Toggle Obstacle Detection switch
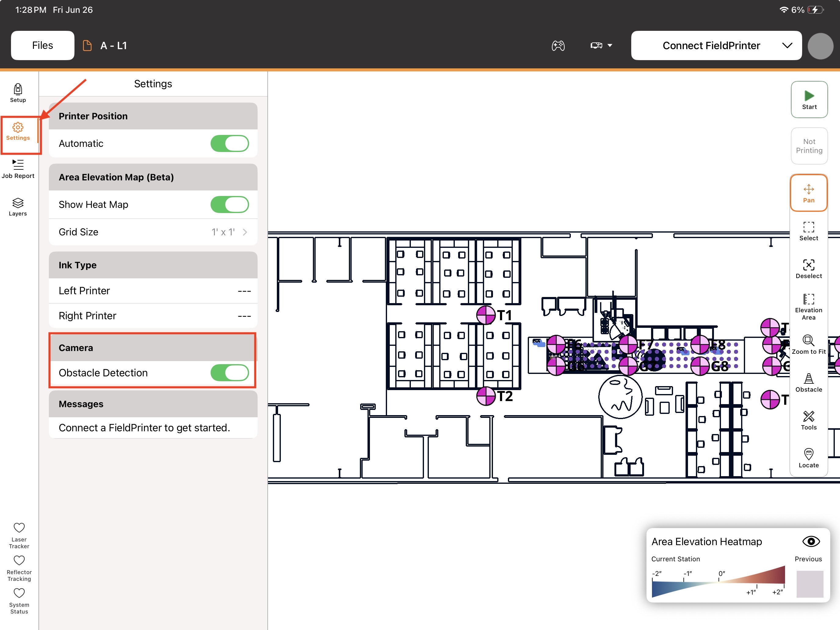The width and height of the screenshot is (840, 630). click(229, 372)
